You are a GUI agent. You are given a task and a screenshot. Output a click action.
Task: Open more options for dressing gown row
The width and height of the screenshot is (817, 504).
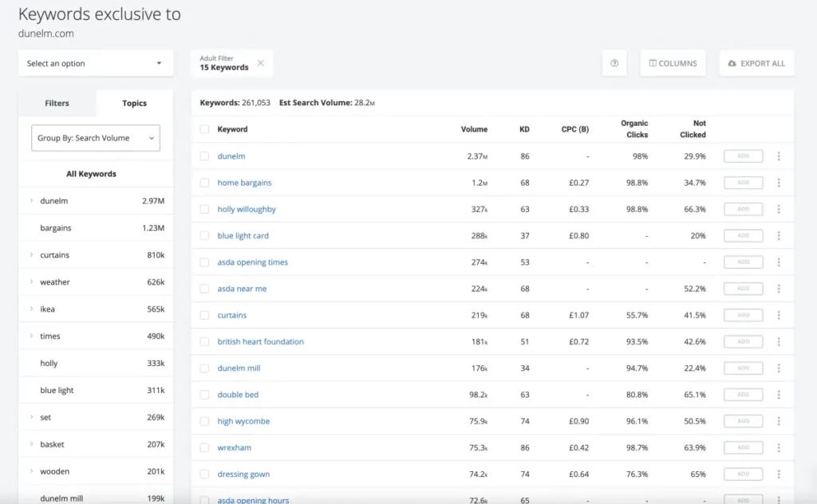[x=779, y=474]
